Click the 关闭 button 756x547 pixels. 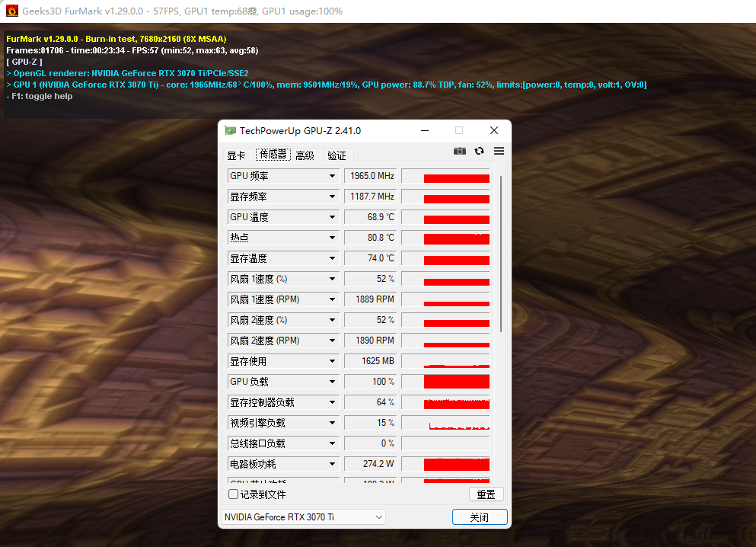tap(480, 517)
